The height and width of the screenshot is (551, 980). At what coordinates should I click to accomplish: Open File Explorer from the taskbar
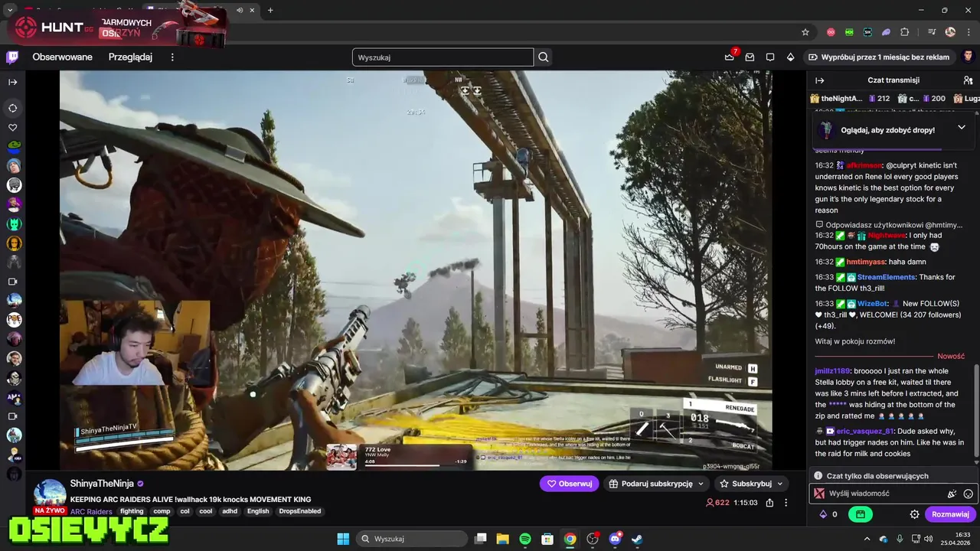tap(503, 539)
